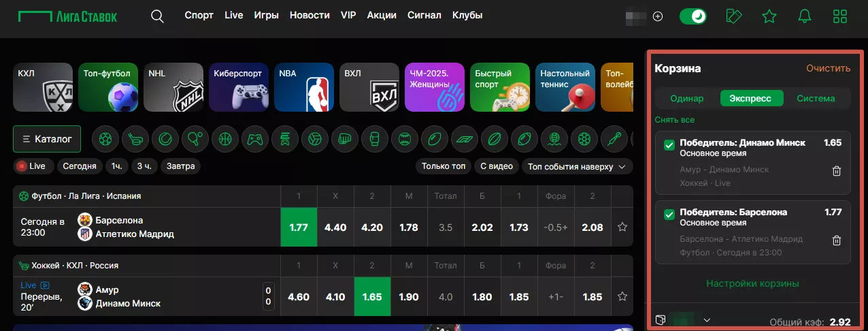Expand the wallet chevron in the bet slip
The height and width of the screenshot is (331, 868).
(x=707, y=320)
